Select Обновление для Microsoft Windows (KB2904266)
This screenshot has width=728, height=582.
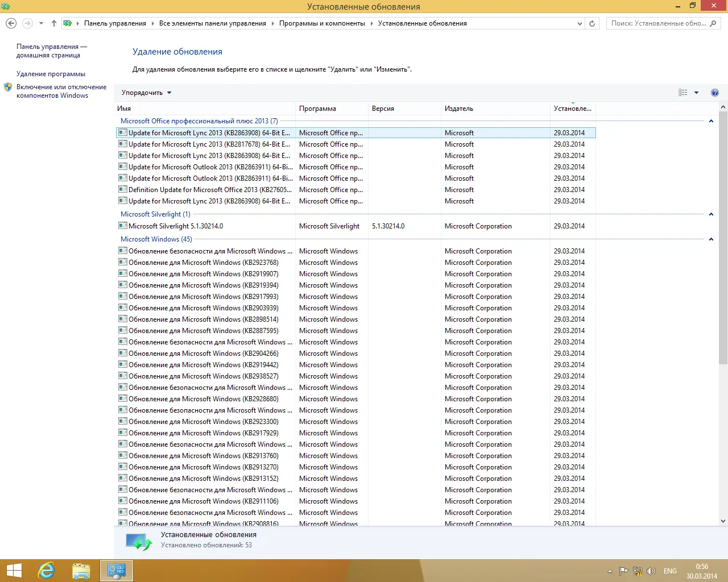click(356, 353)
